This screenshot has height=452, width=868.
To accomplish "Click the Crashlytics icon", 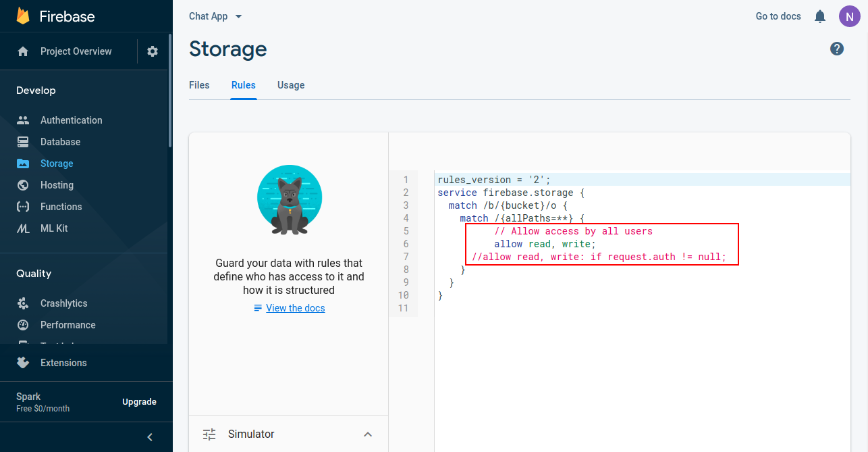I will click(x=23, y=303).
